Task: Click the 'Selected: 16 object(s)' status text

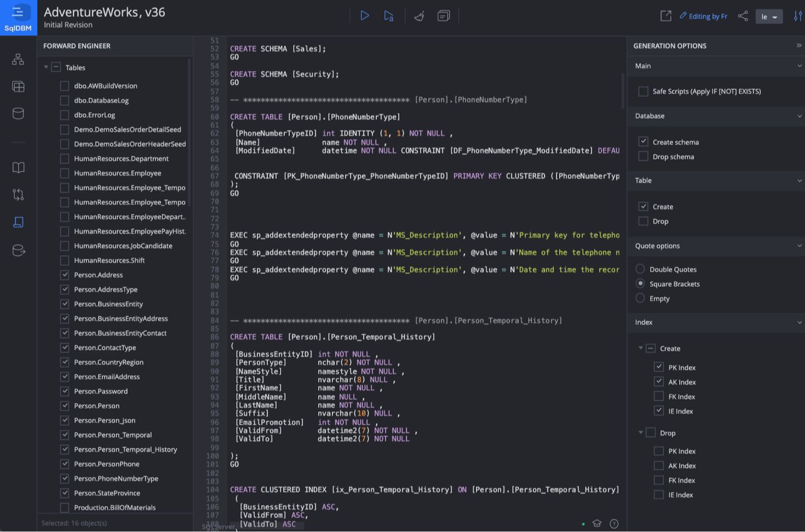Action: pyautogui.click(x=74, y=523)
